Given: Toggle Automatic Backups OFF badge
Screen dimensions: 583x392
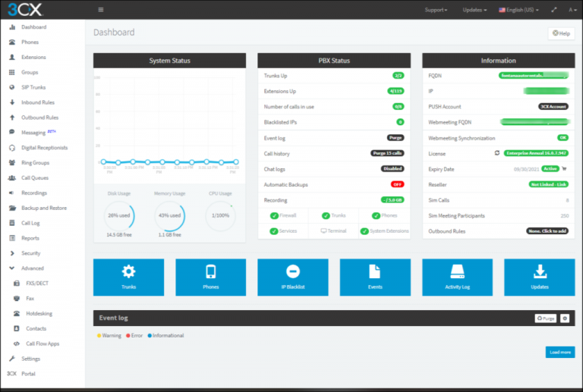Looking at the screenshot, I should (397, 184).
